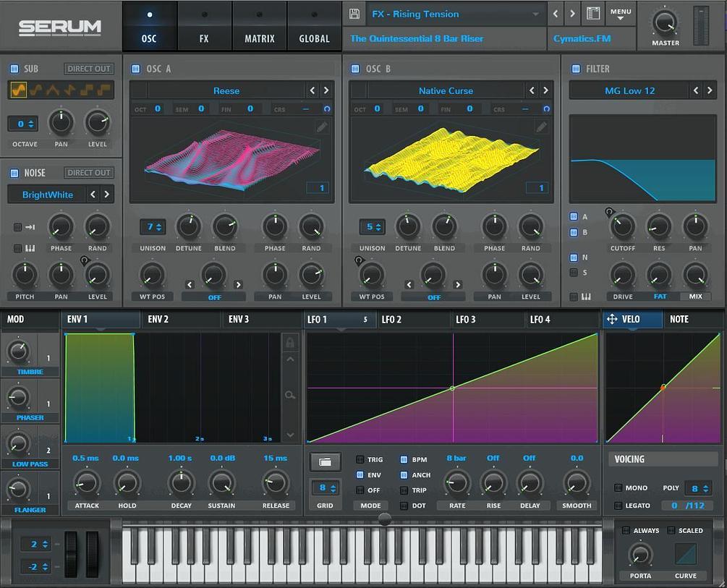Enable MONO voicing mode
This screenshot has height=588, width=727.
pyautogui.click(x=618, y=487)
